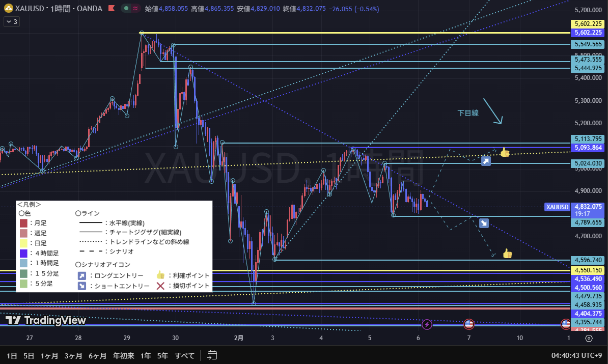
Task: Switch range to 年初来
Action: 123,355
